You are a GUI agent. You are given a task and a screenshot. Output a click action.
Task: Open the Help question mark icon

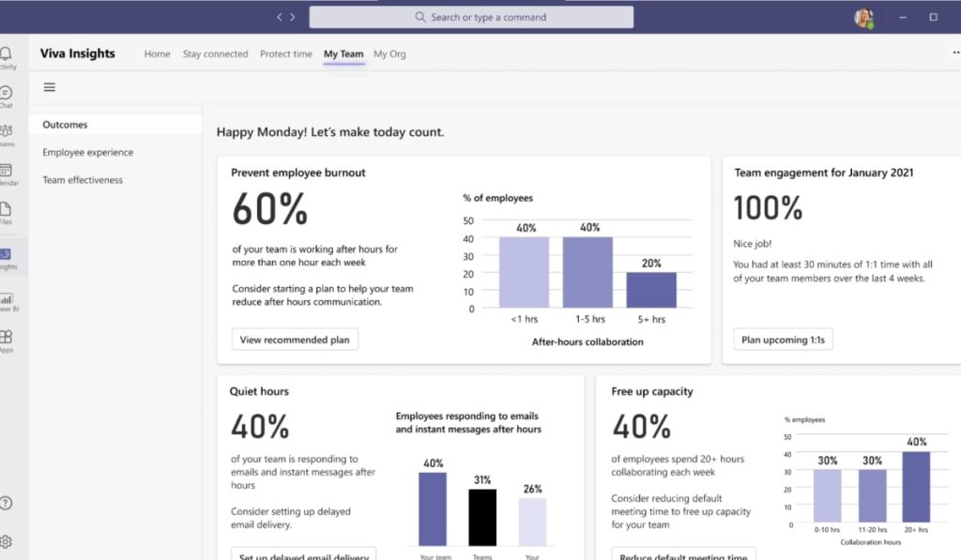pos(6,503)
